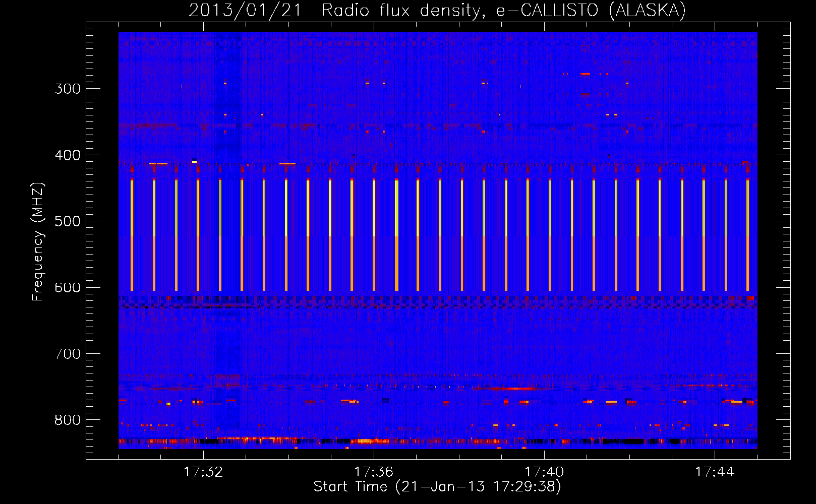816x504 pixels.
Task: Click the 17:40 time tick label
Action: tap(544, 472)
